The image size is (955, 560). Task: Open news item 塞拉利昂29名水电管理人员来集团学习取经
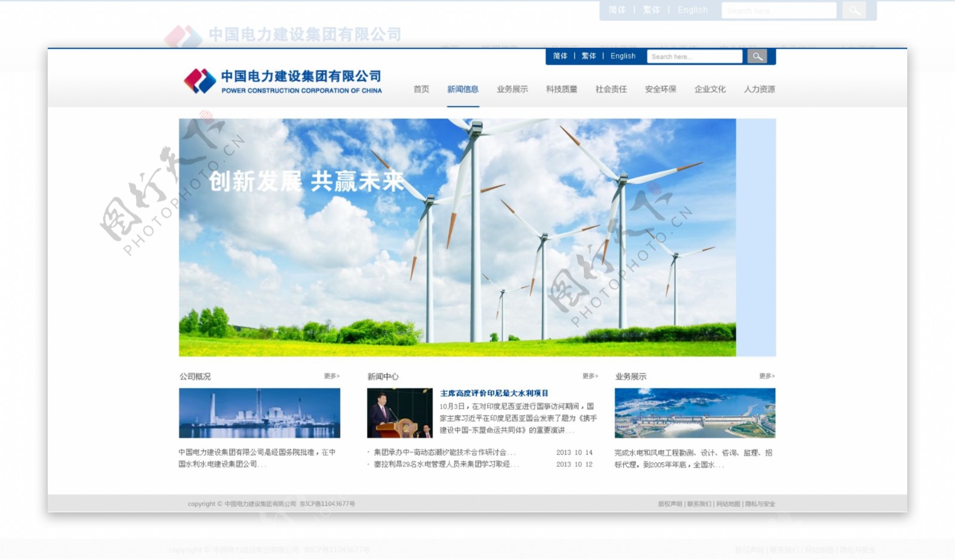[446, 465]
